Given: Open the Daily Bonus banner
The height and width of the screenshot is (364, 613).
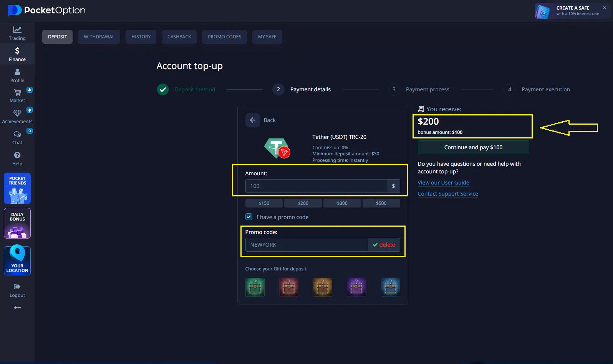Looking at the screenshot, I should click(17, 223).
